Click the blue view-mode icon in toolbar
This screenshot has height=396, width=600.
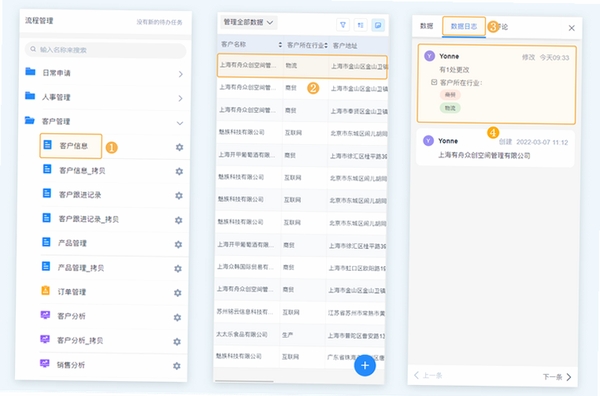378,25
